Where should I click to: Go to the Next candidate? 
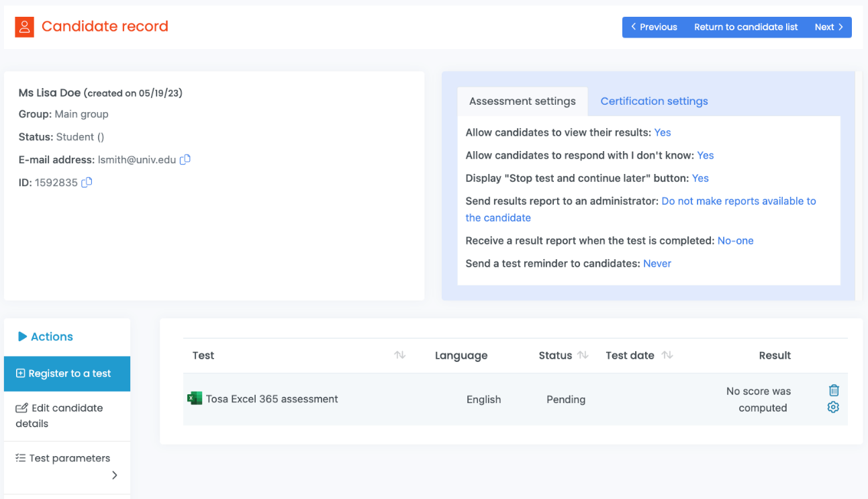point(829,27)
